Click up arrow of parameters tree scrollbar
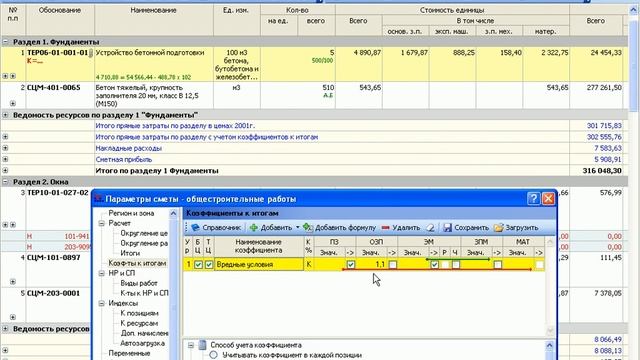640x360 pixels. (173, 213)
